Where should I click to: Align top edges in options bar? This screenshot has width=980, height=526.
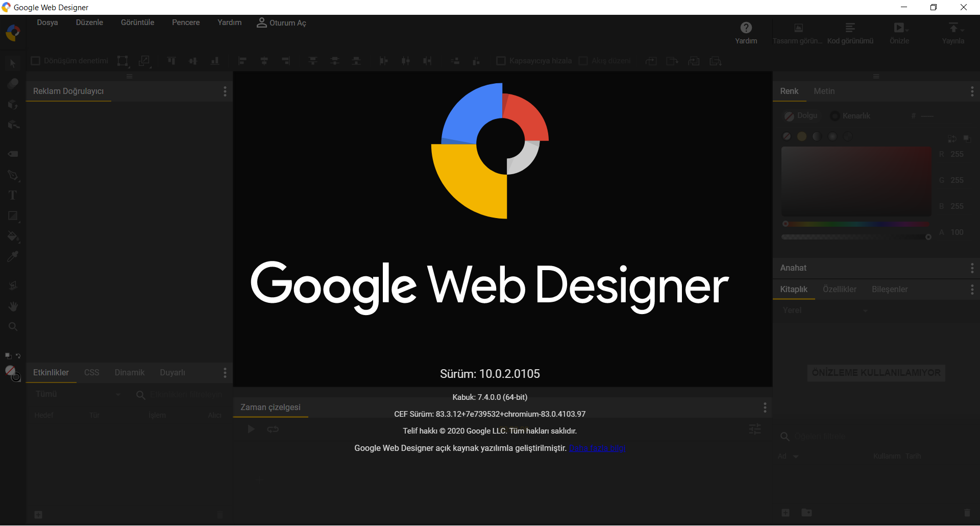point(171,61)
